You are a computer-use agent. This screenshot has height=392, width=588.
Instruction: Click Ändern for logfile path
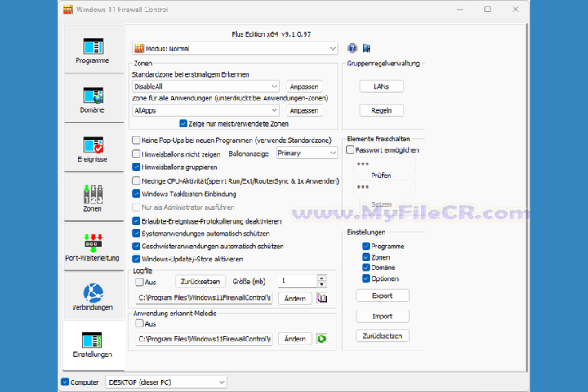pos(295,299)
